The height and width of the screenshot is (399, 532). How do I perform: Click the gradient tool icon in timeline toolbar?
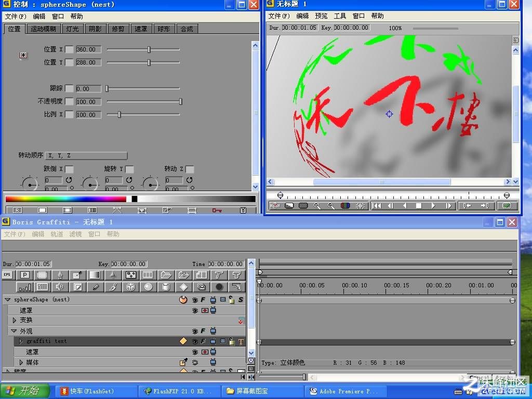95,275
